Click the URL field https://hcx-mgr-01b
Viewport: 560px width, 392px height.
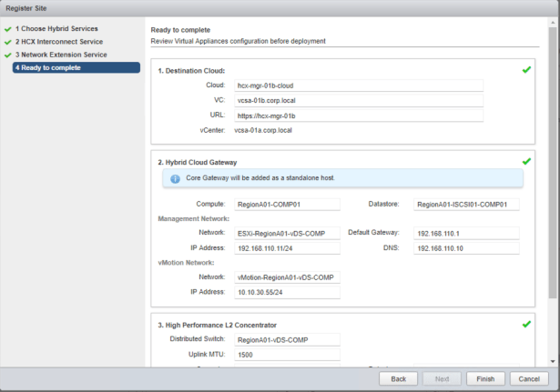(359, 116)
